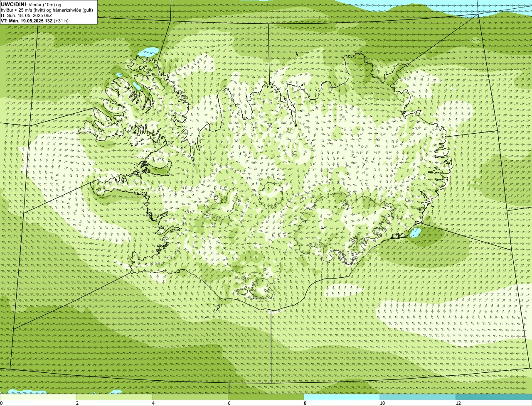Click the VT: Mán. 19.05.2025 13Z line
Image resolution: width=532 pixels, height=406 pixels.
point(34,20)
